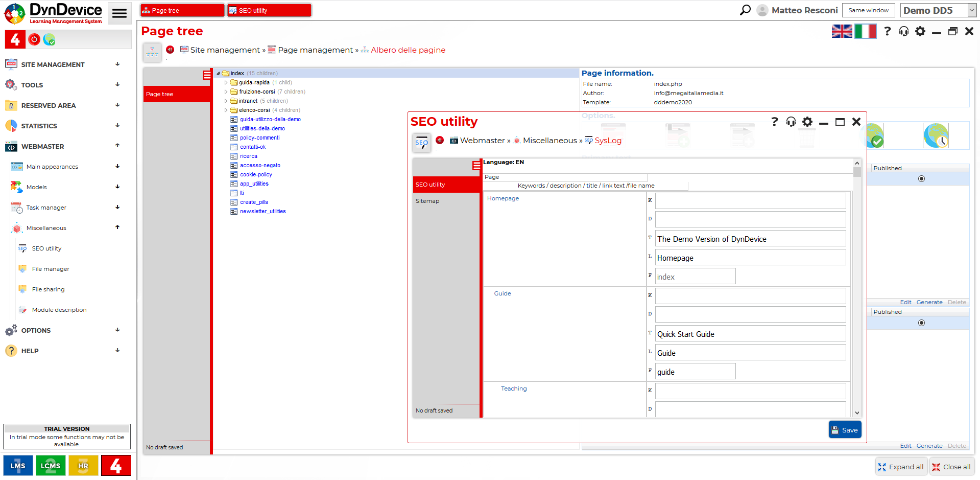Image resolution: width=980 pixels, height=480 pixels.
Task: Open SEO utility settings gear
Action: pos(807,122)
